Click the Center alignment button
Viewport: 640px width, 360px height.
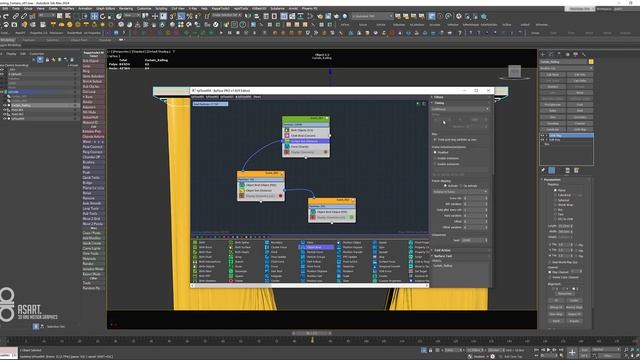pyautogui.click(x=574, y=300)
